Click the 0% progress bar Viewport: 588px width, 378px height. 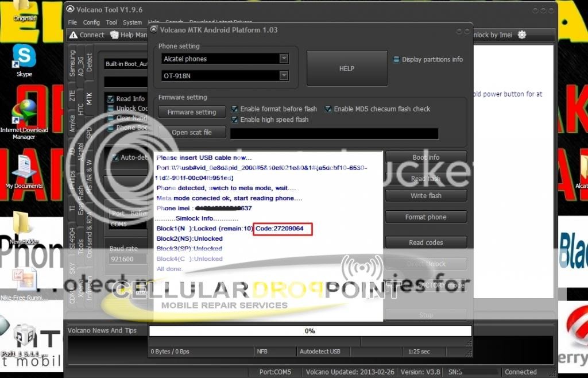coord(310,331)
